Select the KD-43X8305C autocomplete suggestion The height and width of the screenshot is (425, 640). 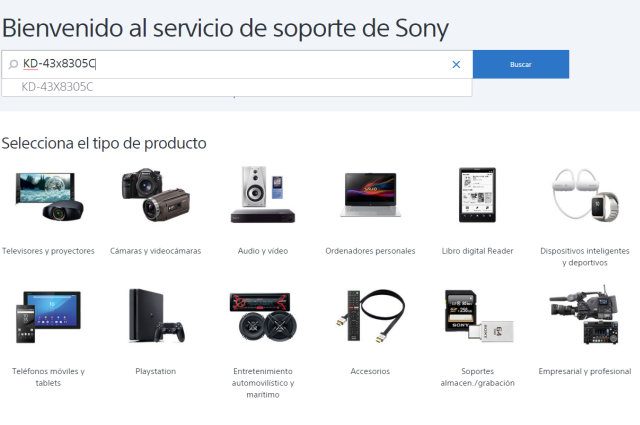click(237, 87)
